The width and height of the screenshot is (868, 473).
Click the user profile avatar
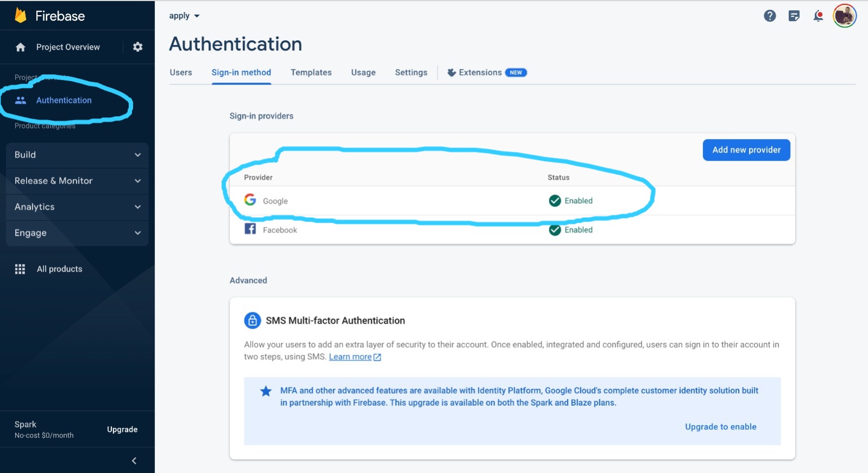pos(844,16)
